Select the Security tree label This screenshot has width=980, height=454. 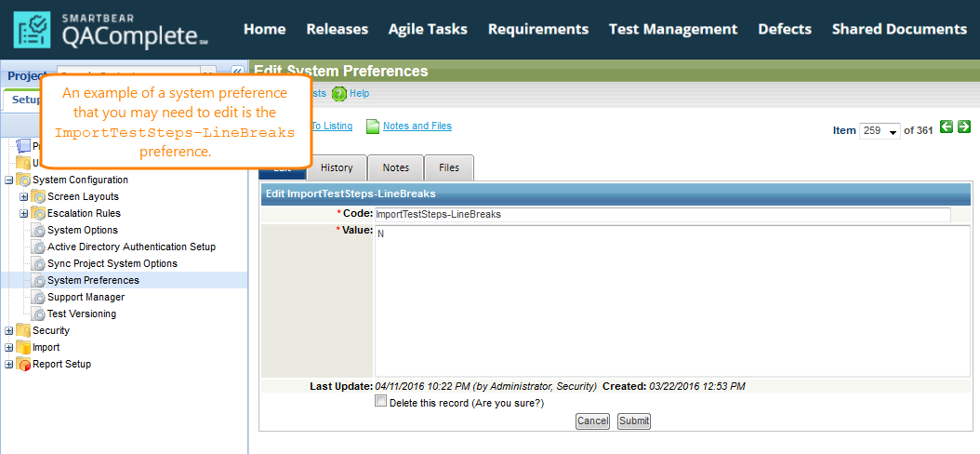click(x=50, y=331)
